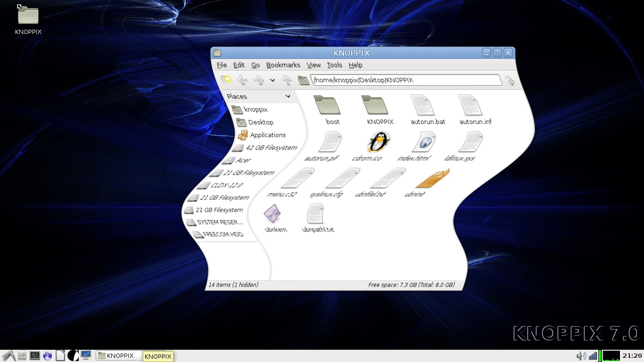
Task: Launch file manager from the taskbar
Action: (x=22, y=356)
